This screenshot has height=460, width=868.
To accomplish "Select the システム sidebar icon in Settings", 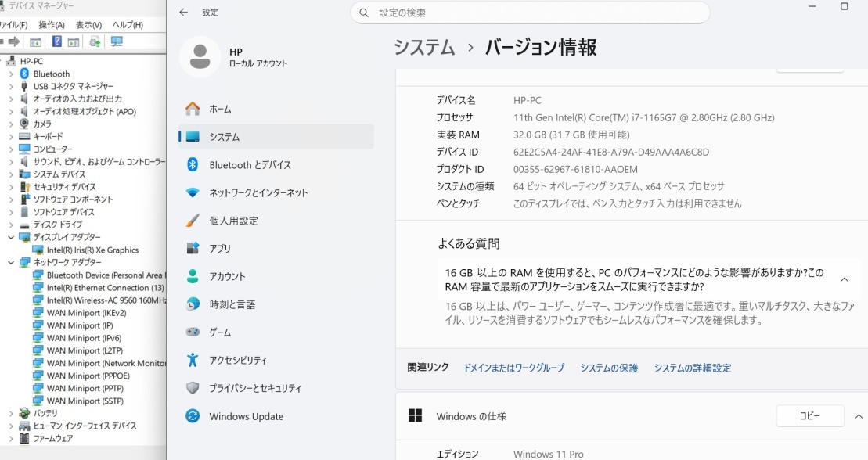I will [x=192, y=136].
